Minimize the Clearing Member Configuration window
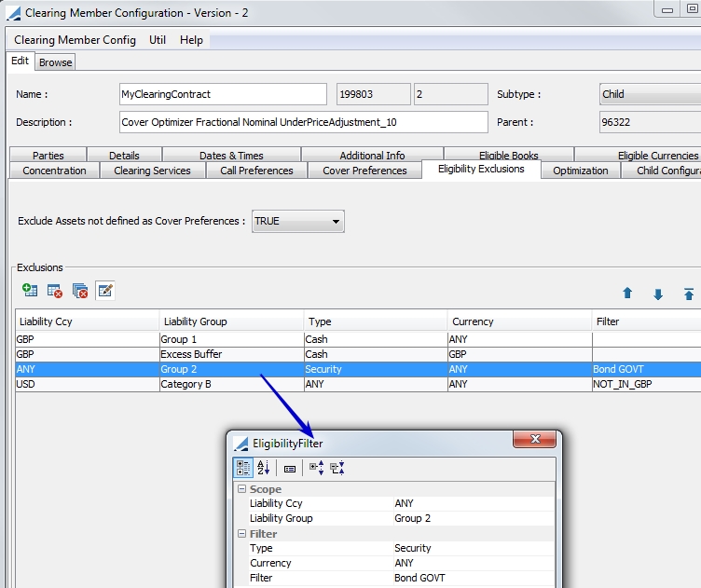 667,10
